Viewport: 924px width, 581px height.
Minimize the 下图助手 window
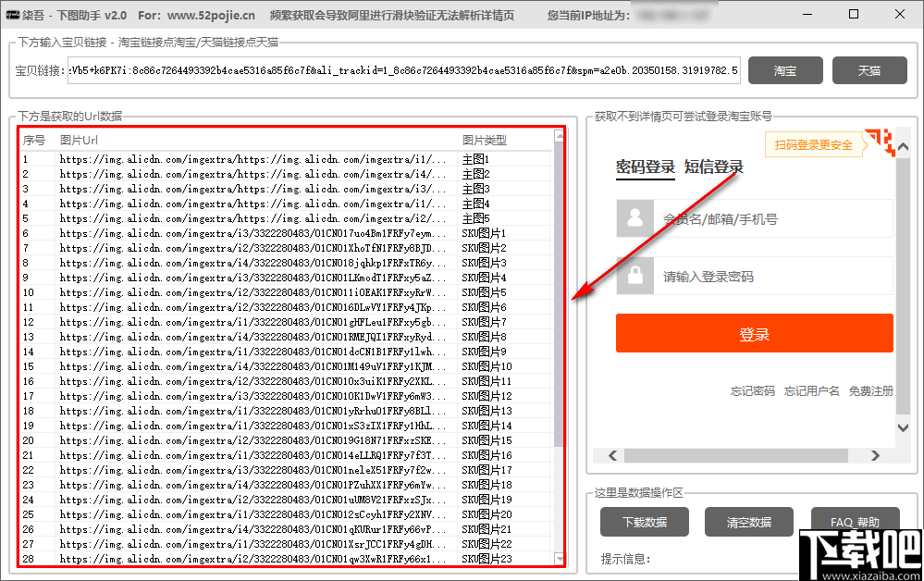point(807,14)
